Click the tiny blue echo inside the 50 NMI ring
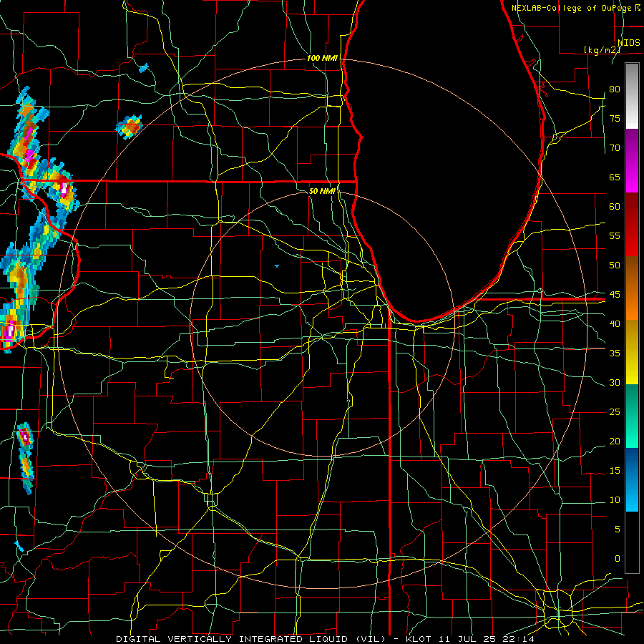The width and height of the screenshot is (644, 644). [277, 266]
